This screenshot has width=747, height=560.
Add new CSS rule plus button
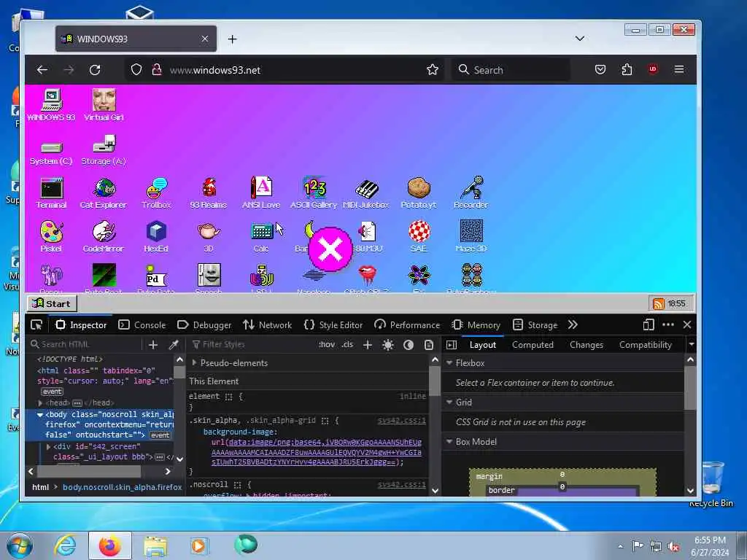click(368, 345)
